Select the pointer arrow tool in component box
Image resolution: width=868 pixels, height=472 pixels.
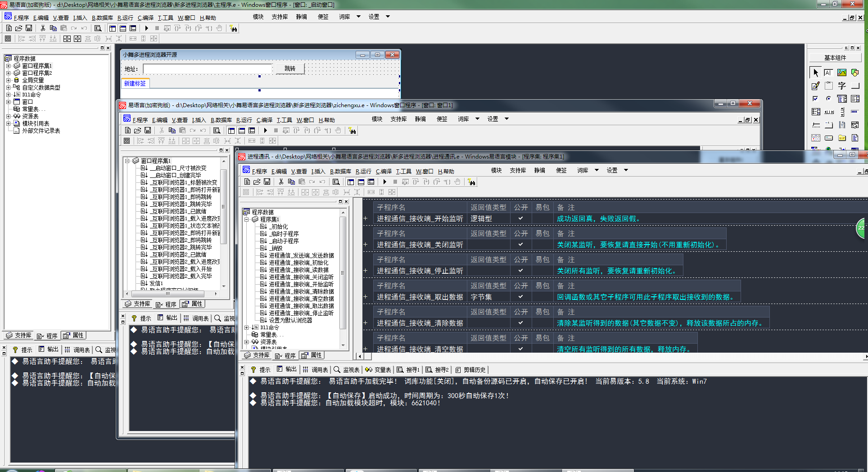(x=815, y=73)
